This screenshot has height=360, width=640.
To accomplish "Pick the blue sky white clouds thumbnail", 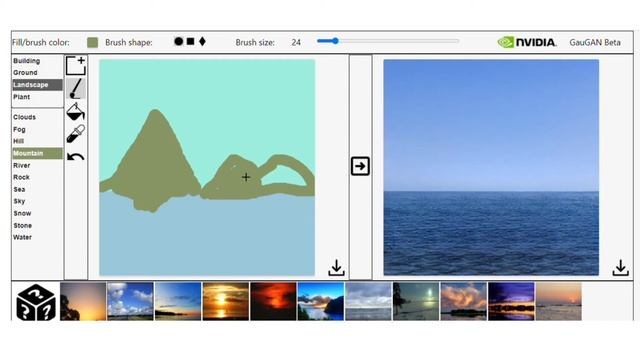I will [131, 302].
